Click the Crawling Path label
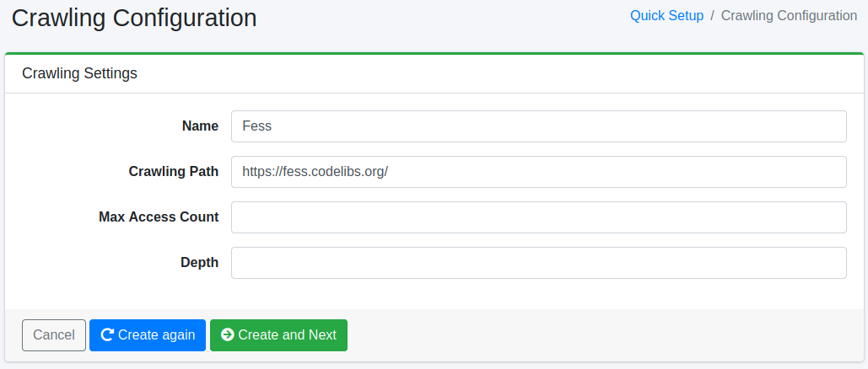The image size is (868, 369). (173, 172)
